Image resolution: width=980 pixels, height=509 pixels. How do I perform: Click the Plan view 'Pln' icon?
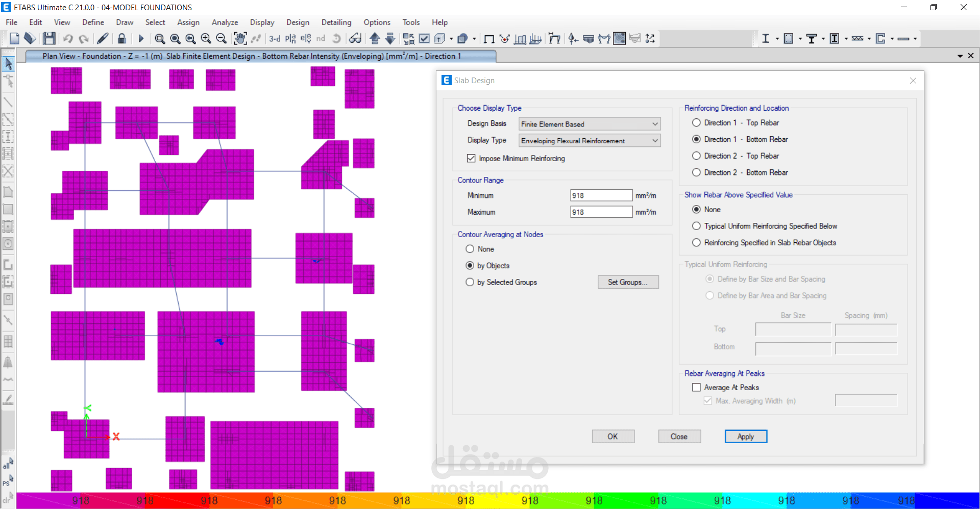(x=290, y=38)
